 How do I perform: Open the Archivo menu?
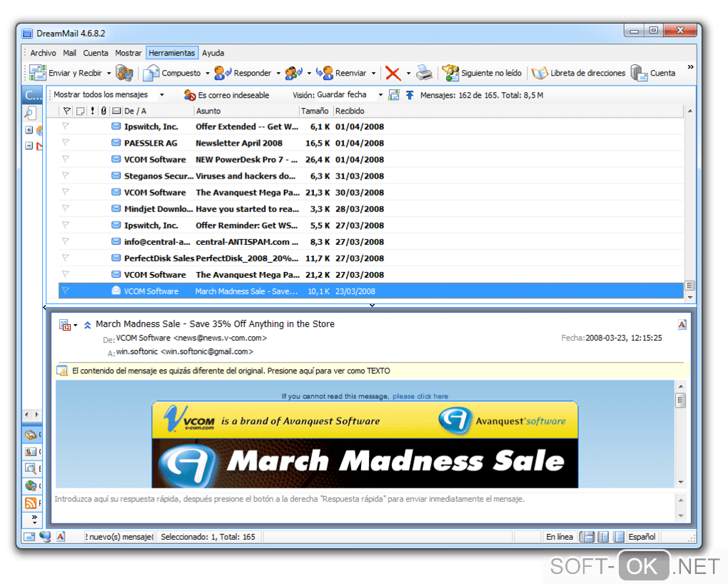click(x=43, y=53)
